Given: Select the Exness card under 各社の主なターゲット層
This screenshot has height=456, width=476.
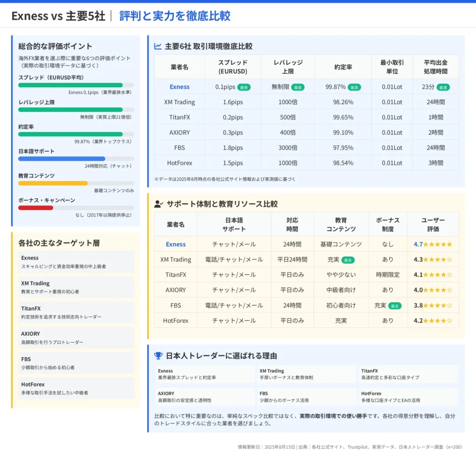Looking at the screenshot, I should point(76,261).
